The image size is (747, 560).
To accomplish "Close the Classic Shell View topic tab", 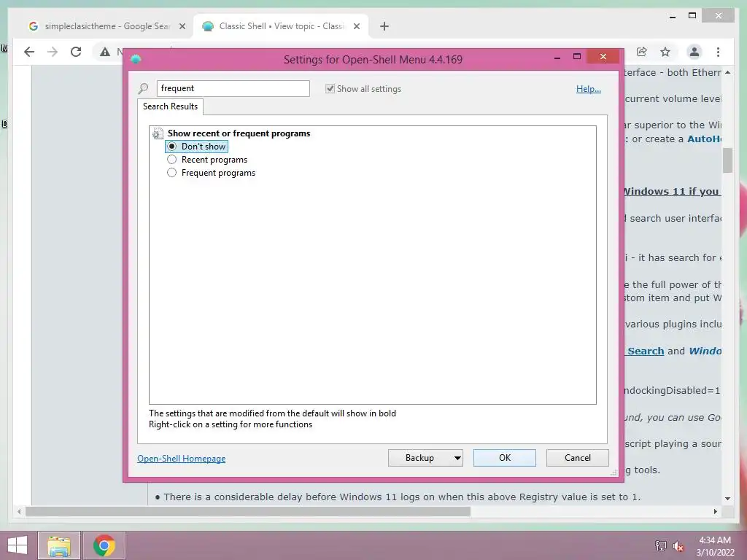I will pyautogui.click(x=356, y=27).
